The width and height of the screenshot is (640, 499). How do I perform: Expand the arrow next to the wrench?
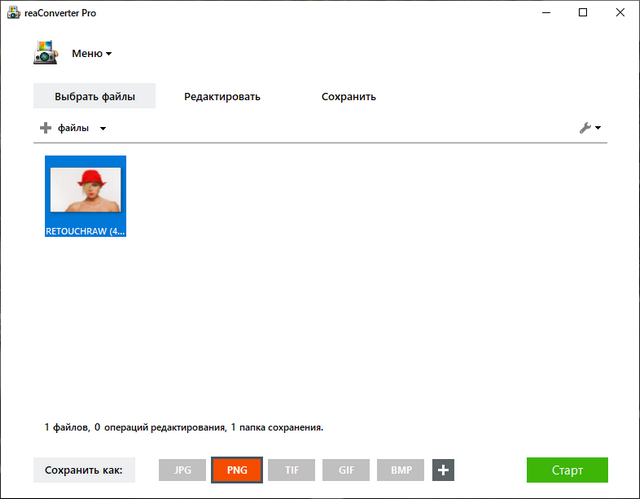[598, 129]
